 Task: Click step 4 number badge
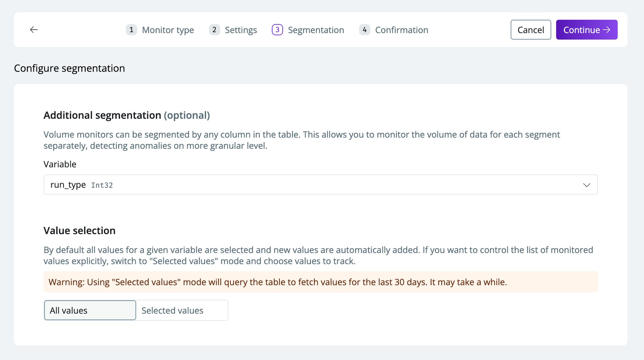click(364, 30)
